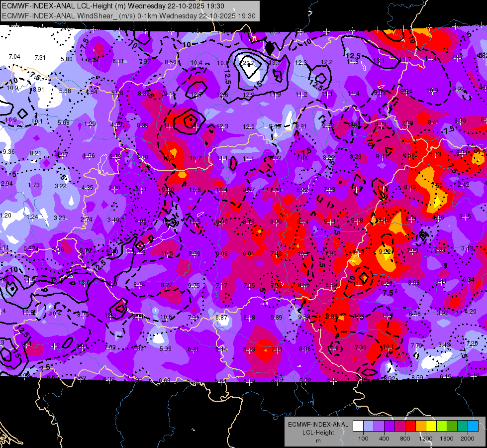The height and width of the screenshot is (448, 487).
Task: Click the grid value 4.36
Action: 438,218
